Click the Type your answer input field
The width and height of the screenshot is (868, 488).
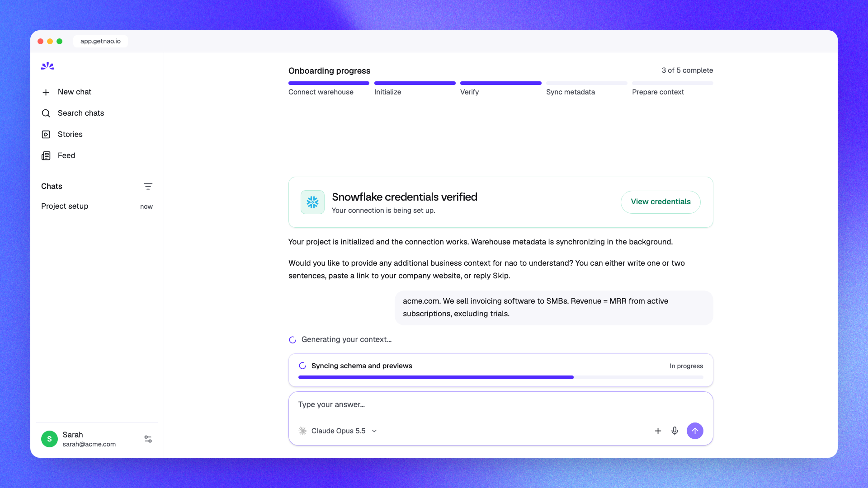[x=500, y=404]
